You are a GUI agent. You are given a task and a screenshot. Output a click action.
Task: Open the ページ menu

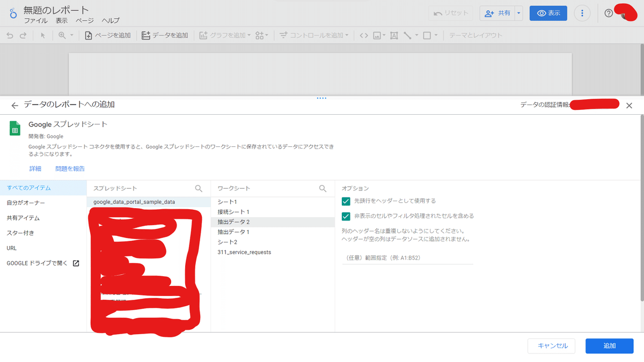click(x=84, y=20)
